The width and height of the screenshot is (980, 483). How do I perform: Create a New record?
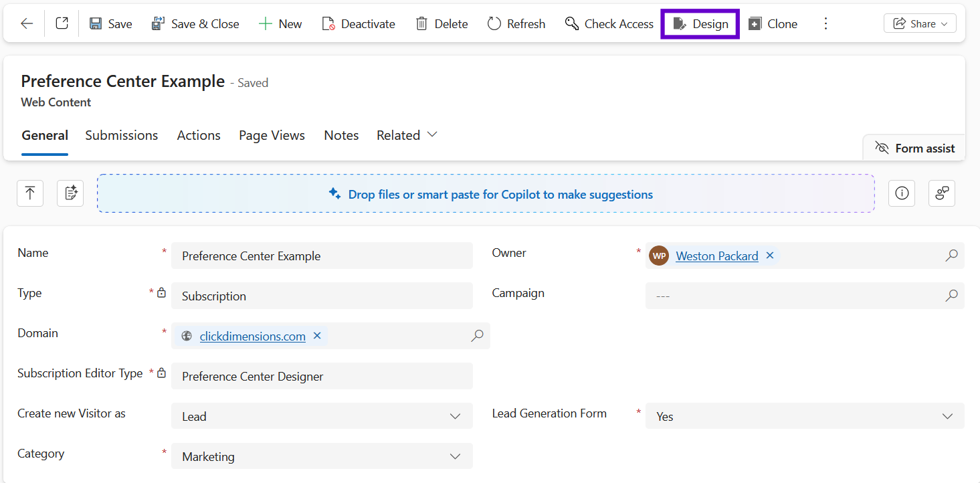tap(280, 23)
